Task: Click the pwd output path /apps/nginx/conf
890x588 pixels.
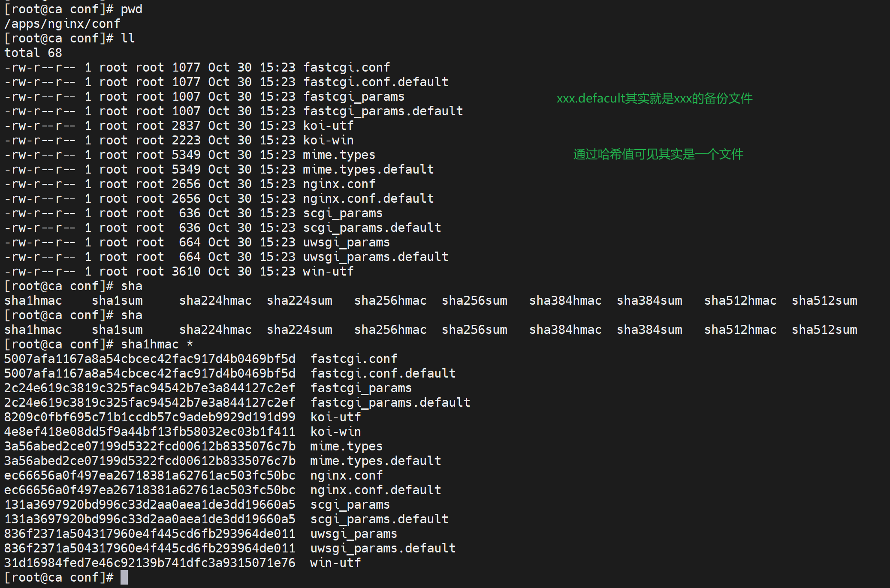Action: [x=62, y=24]
